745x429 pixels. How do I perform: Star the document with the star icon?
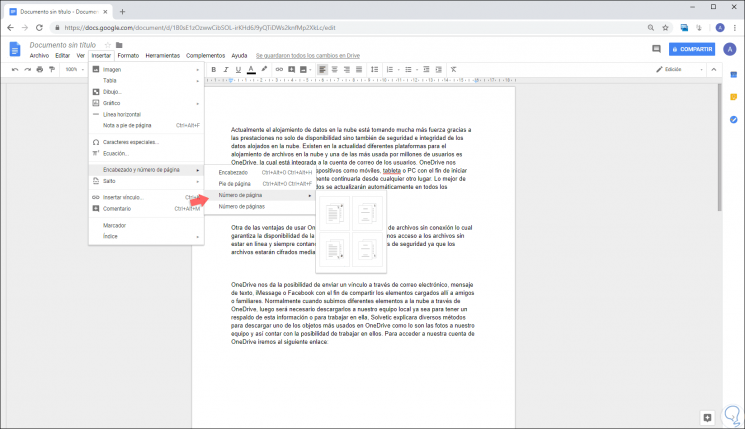coord(108,45)
